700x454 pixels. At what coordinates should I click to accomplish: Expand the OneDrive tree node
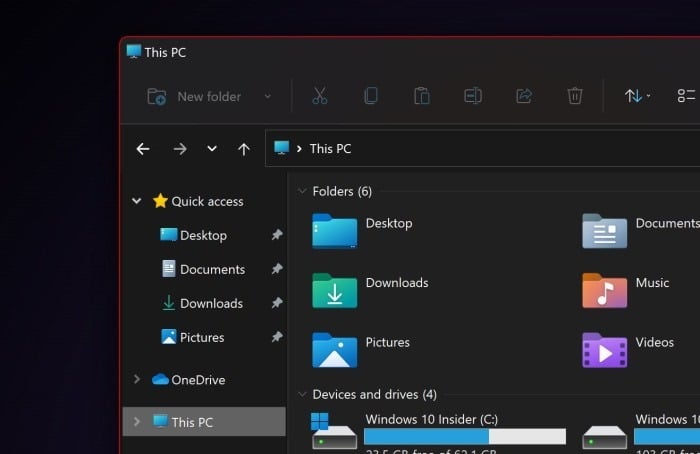[x=137, y=379]
